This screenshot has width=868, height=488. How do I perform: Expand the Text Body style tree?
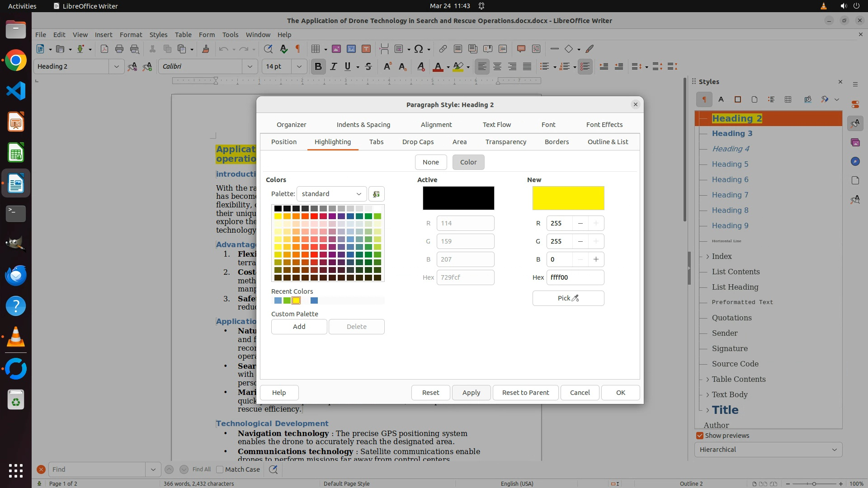point(708,394)
